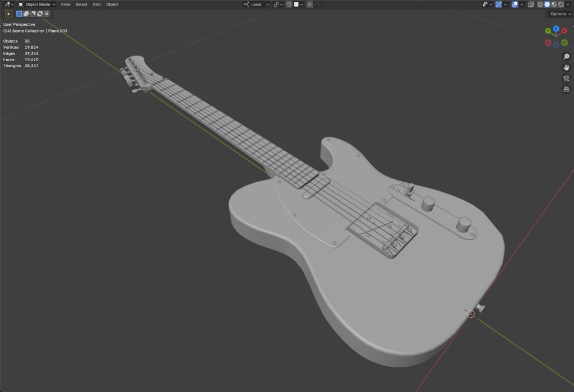574x392 pixels.
Task: Switch perspective/orthographic with grid icon
Action: [x=566, y=89]
